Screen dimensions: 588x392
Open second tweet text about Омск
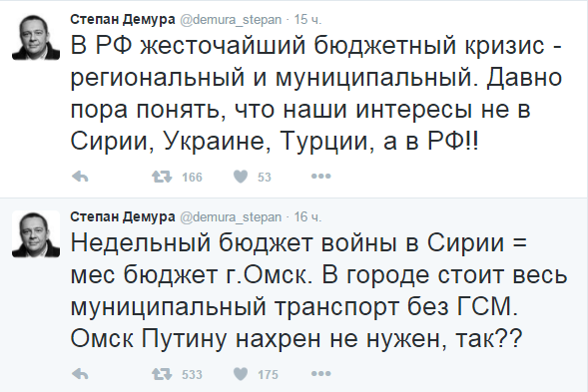pos(318,290)
